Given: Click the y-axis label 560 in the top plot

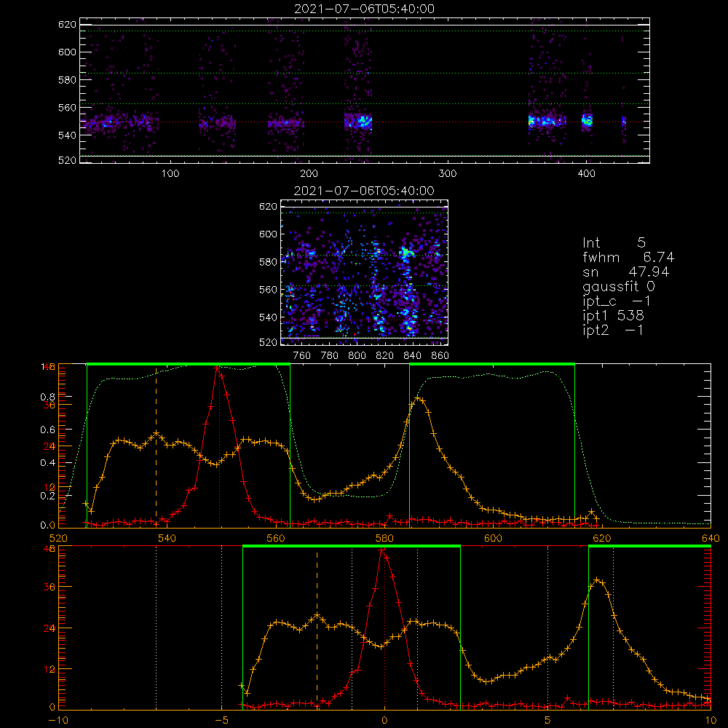Looking at the screenshot, I should [x=67, y=107].
